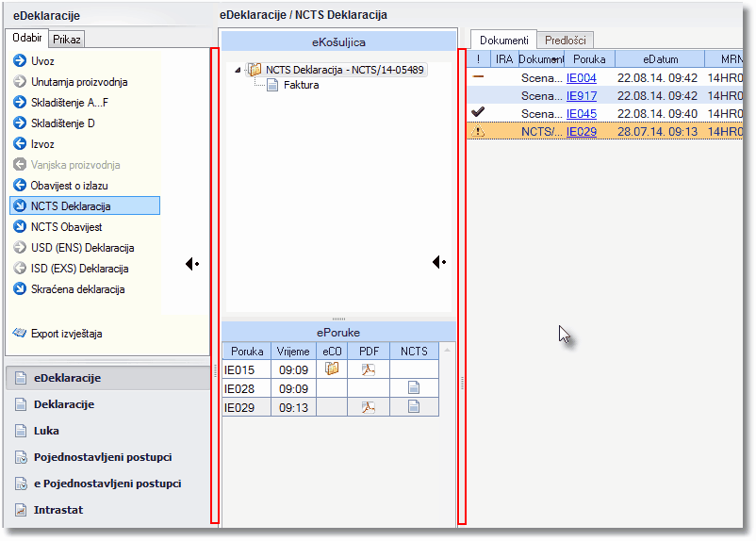Select NCTS Deklaracija - NCTS/14-05489 node

point(344,70)
